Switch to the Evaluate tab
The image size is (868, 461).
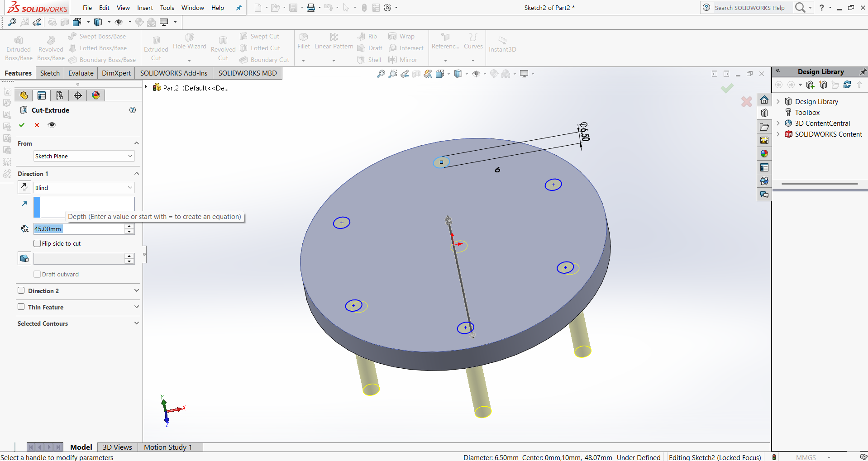point(81,73)
